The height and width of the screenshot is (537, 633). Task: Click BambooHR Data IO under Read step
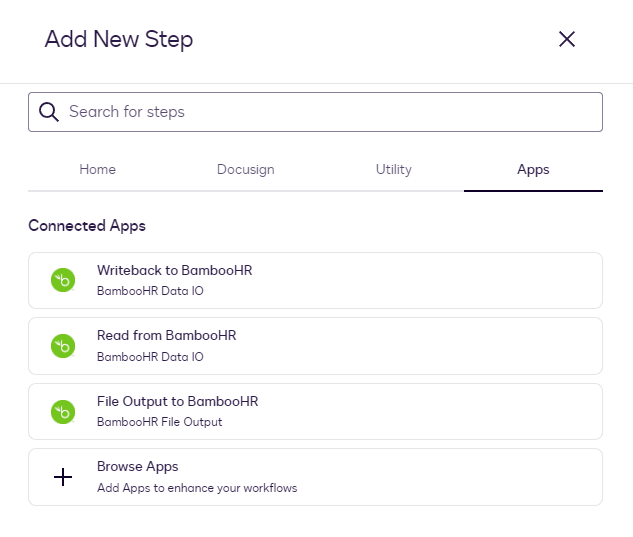tap(150, 357)
